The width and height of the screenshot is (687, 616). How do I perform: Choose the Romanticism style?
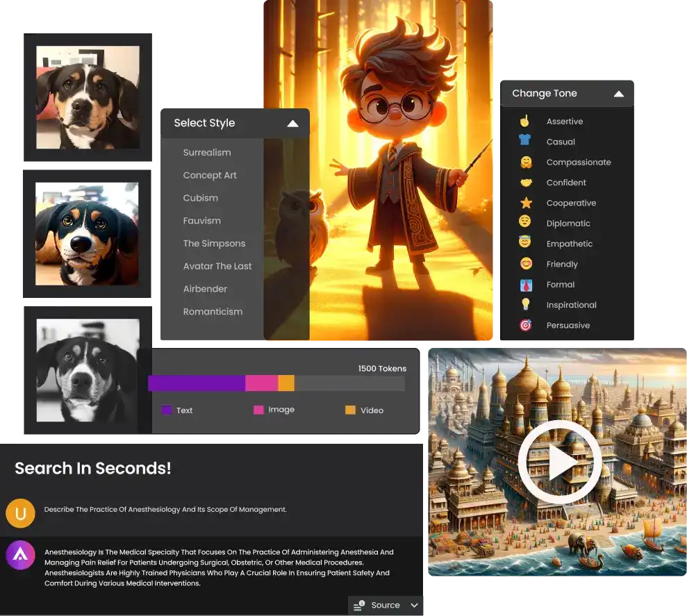click(x=213, y=312)
